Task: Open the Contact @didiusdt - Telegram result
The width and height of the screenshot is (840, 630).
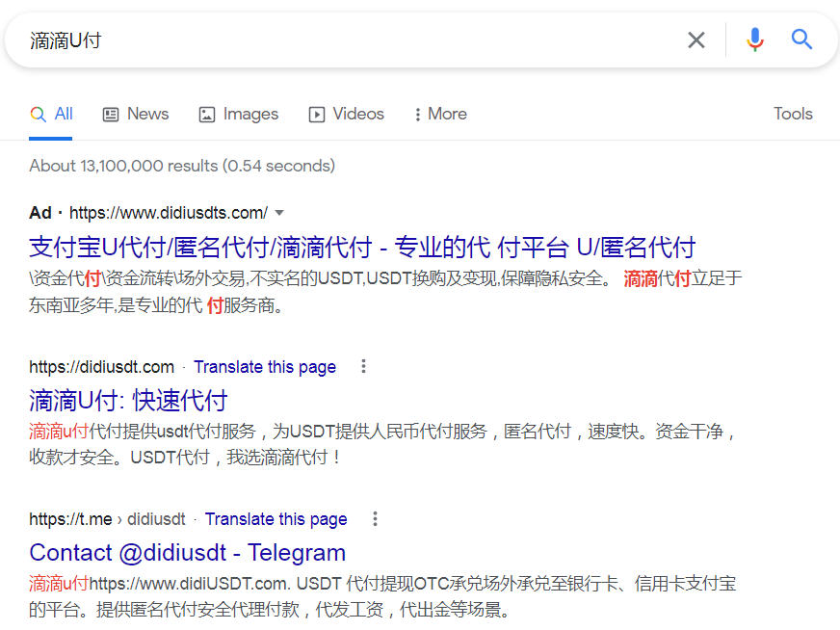Action: [188, 553]
